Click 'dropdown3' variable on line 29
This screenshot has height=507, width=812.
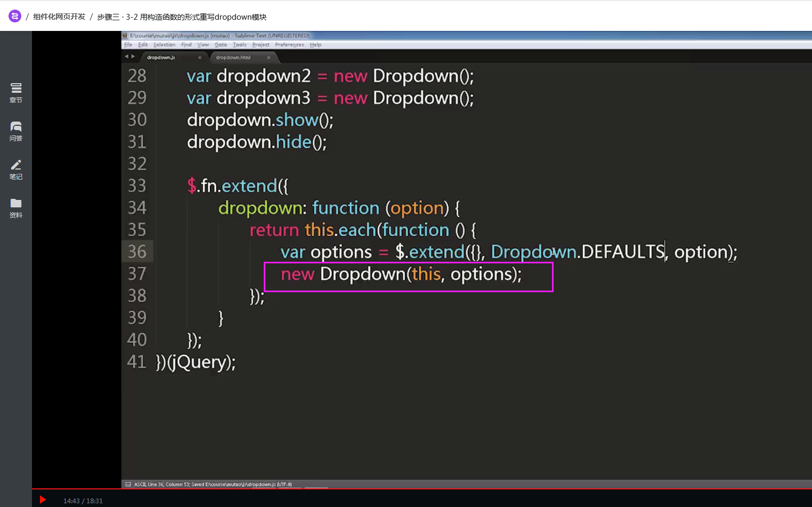click(263, 99)
